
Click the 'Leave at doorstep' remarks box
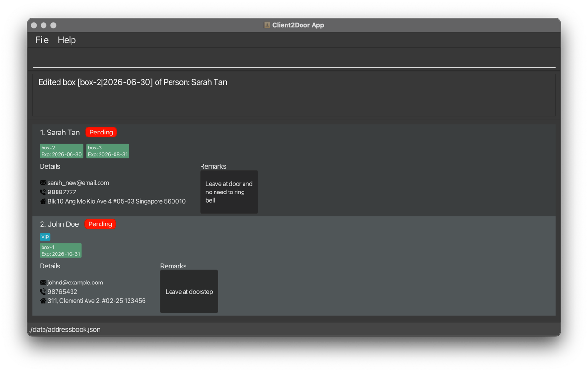(189, 292)
